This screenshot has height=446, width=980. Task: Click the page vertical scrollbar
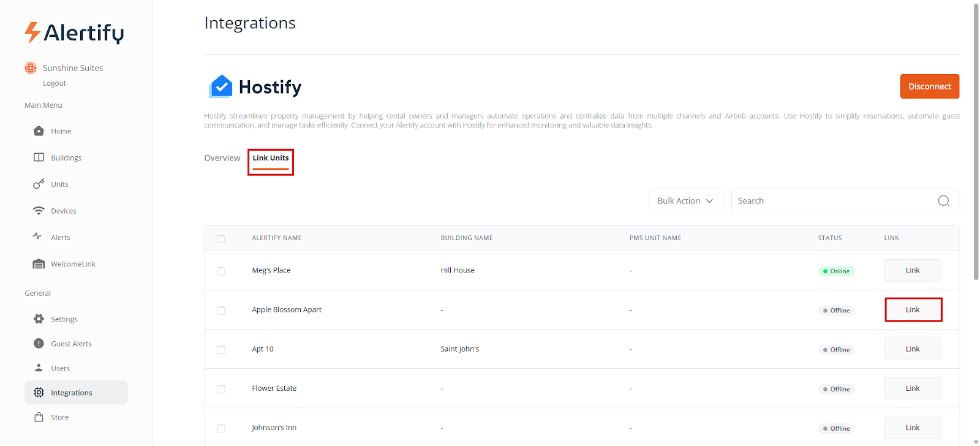976,141
